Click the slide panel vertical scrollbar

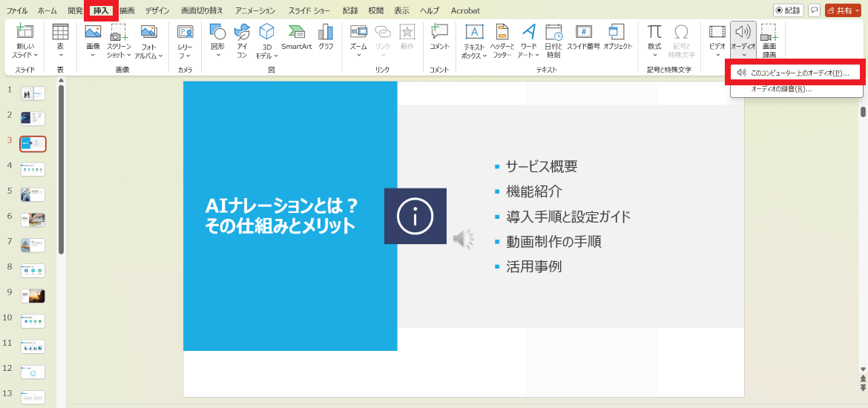[61, 169]
